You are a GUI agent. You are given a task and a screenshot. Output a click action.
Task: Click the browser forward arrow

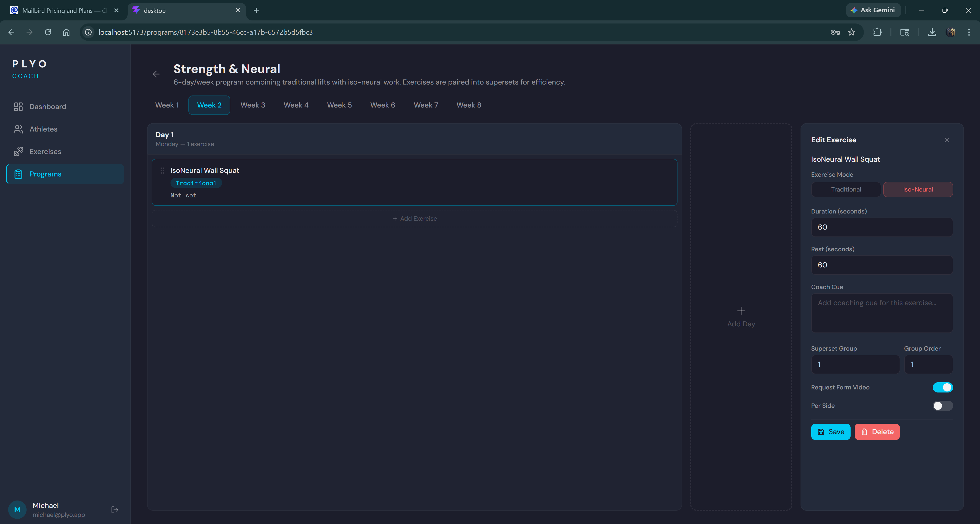[x=29, y=32]
